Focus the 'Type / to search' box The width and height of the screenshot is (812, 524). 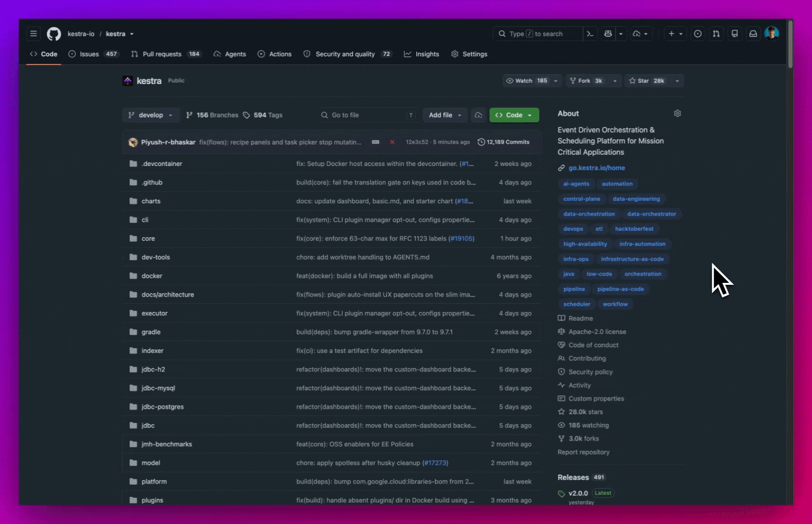tap(537, 33)
